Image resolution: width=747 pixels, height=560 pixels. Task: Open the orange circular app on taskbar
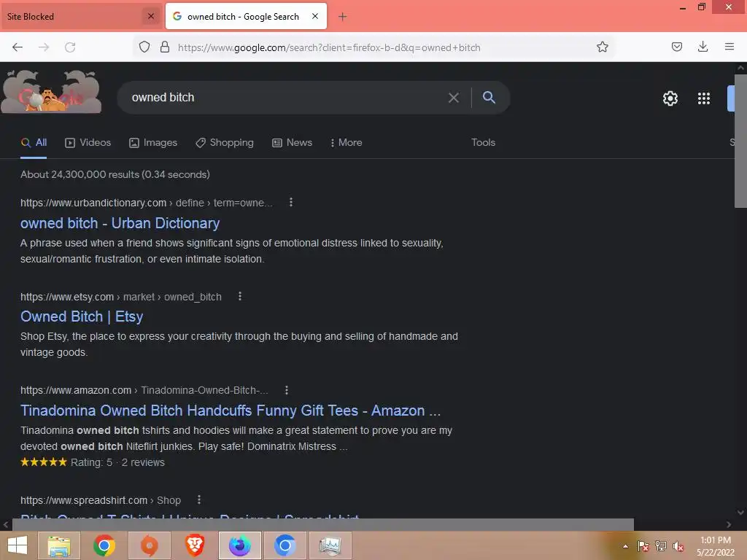149,545
